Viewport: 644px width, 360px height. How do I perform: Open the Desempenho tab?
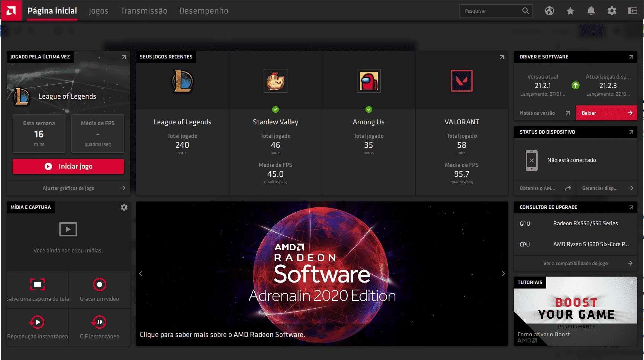pyautogui.click(x=204, y=11)
